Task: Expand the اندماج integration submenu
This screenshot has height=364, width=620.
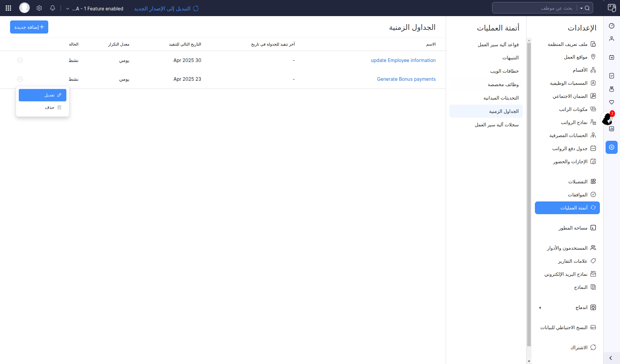Action: [540, 308]
